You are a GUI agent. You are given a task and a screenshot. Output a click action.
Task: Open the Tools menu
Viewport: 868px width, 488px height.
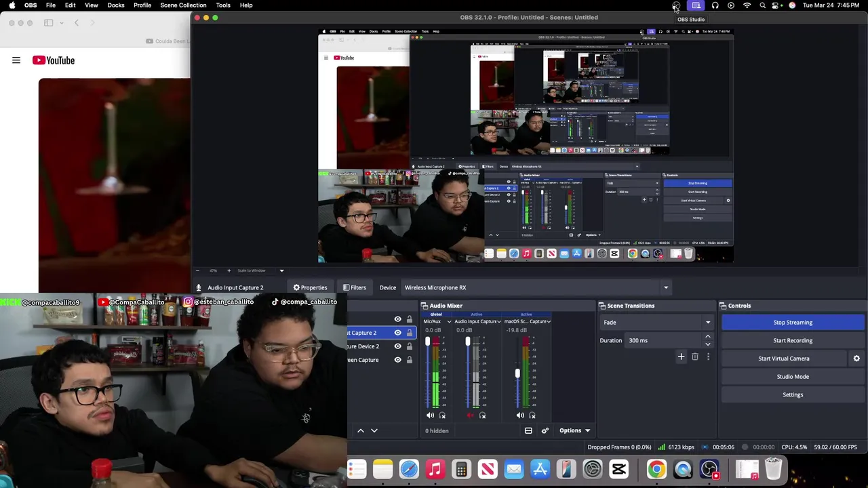coord(223,5)
